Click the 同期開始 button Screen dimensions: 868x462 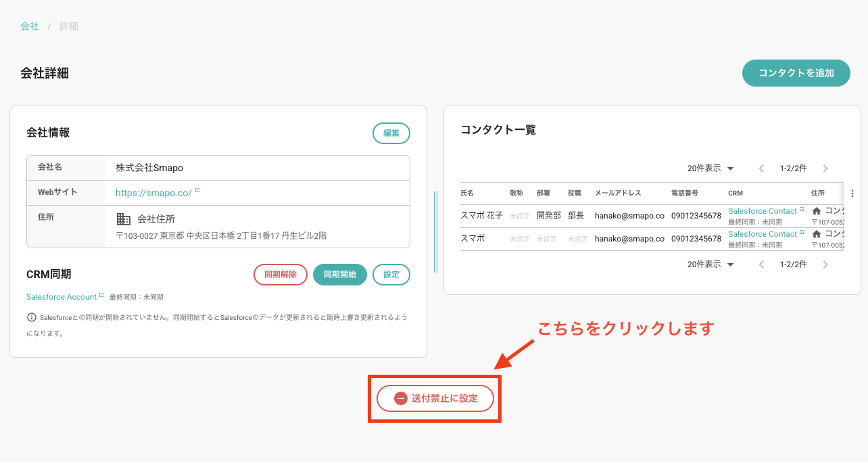[x=340, y=275]
